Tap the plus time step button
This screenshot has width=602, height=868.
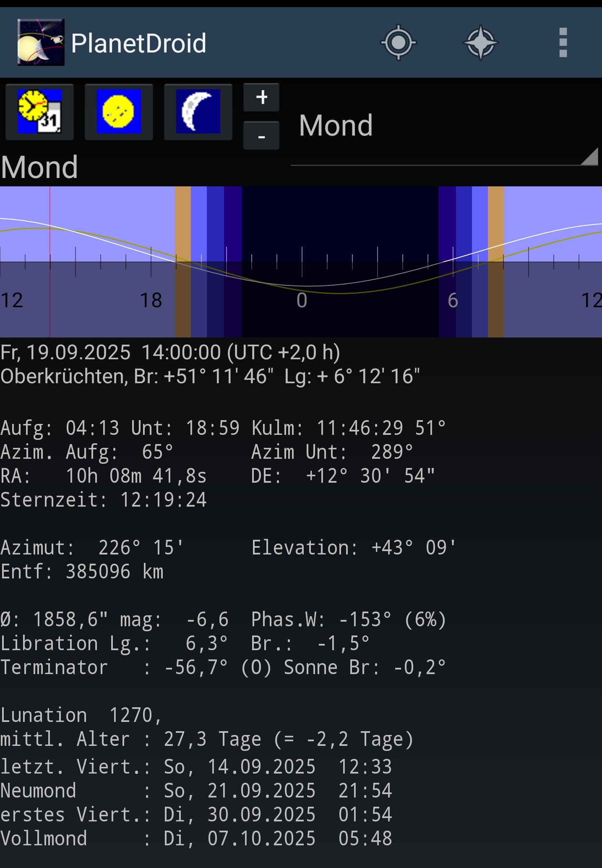point(261,97)
